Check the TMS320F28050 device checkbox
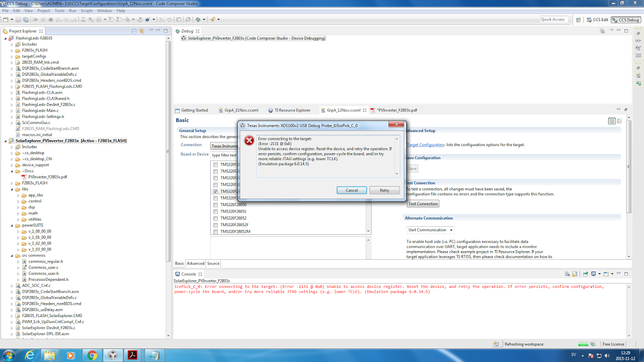This screenshot has height=362, width=644. (x=215, y=205)
